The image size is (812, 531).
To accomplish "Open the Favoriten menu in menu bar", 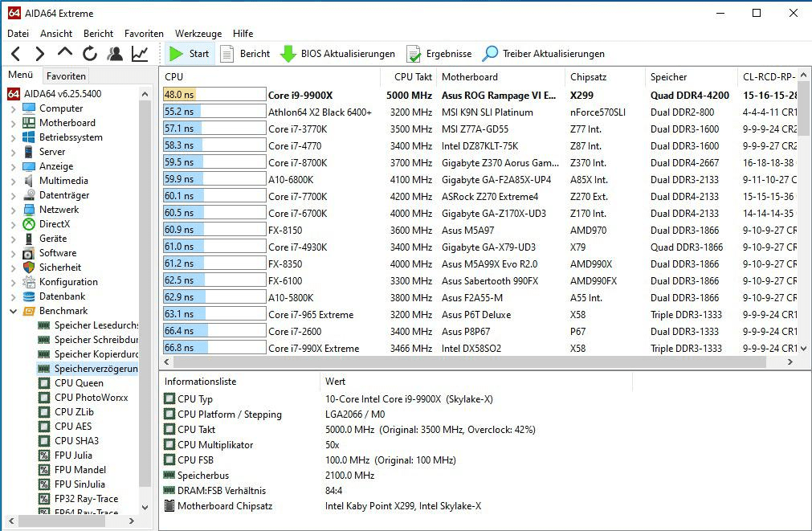I will coord(144,34).
